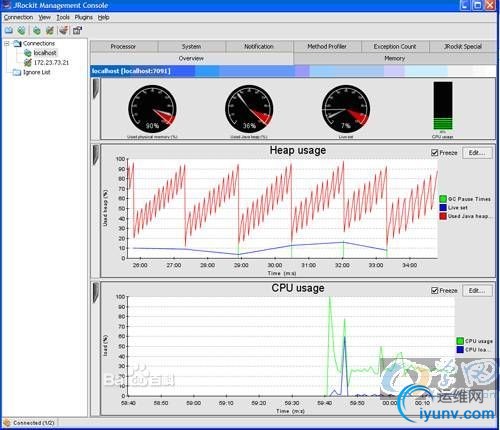The height and width of the screenshot is (430, 500).
Task: Select 172.23.73.21 connection
Action: (51, 62)
